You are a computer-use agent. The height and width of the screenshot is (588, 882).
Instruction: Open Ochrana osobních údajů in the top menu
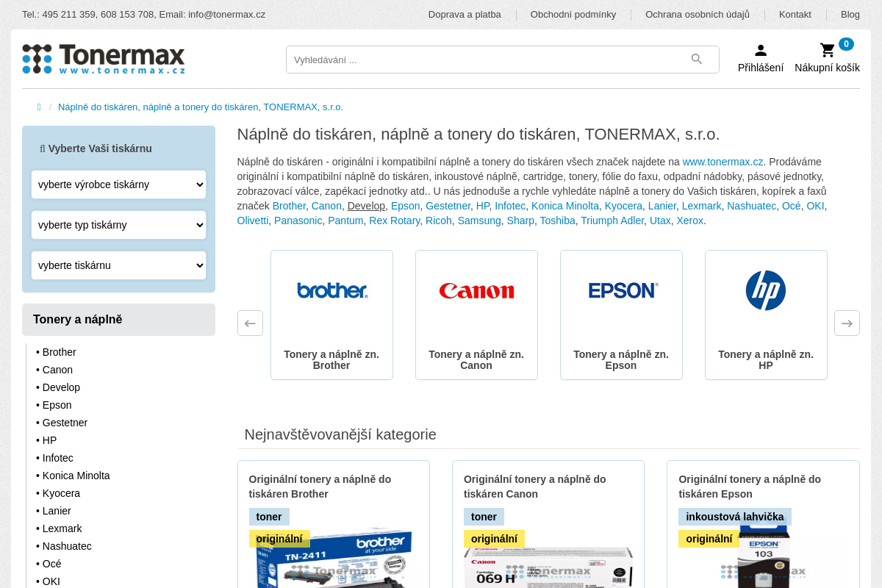698,15
